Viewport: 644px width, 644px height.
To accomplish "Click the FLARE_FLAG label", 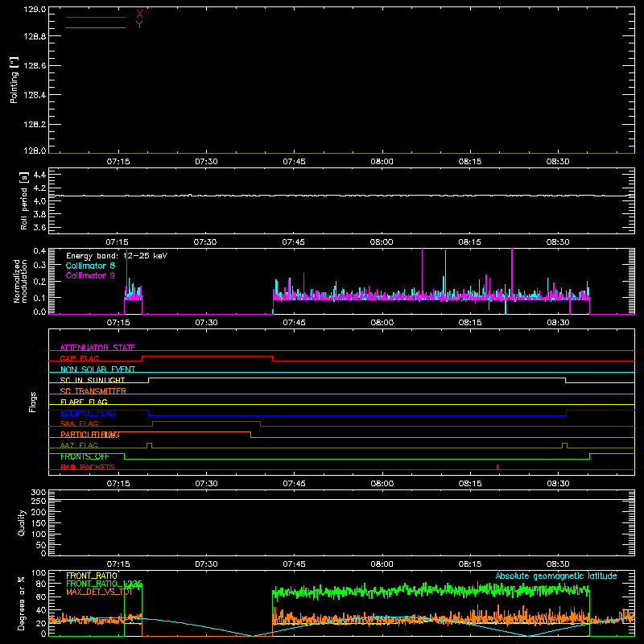I will (84, 402).
